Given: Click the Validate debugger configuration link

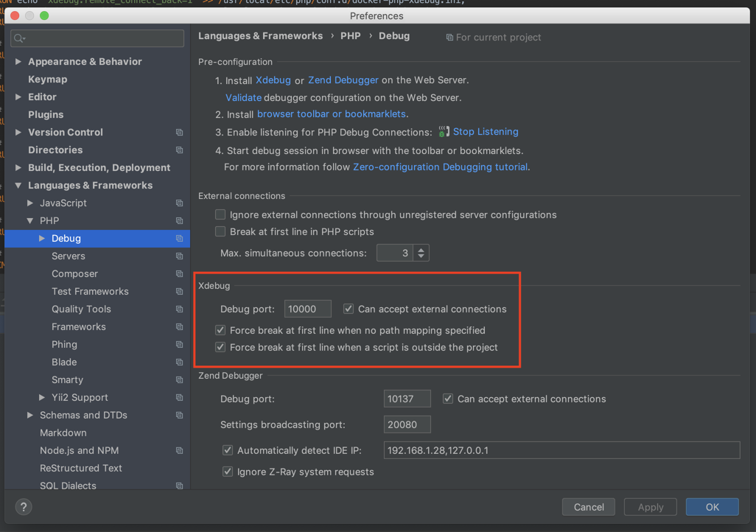Looking at the screenshot, I should click(x=243, y=97).
